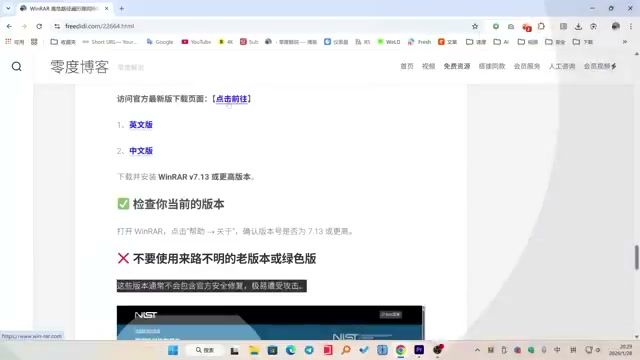Click the green extension icon in toolbar
The width and height of the screenshot is (640, 360).
point(496,26)
